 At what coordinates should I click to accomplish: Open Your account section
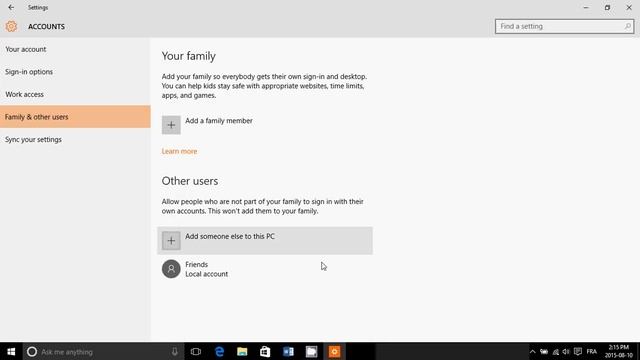click(75, 49)
